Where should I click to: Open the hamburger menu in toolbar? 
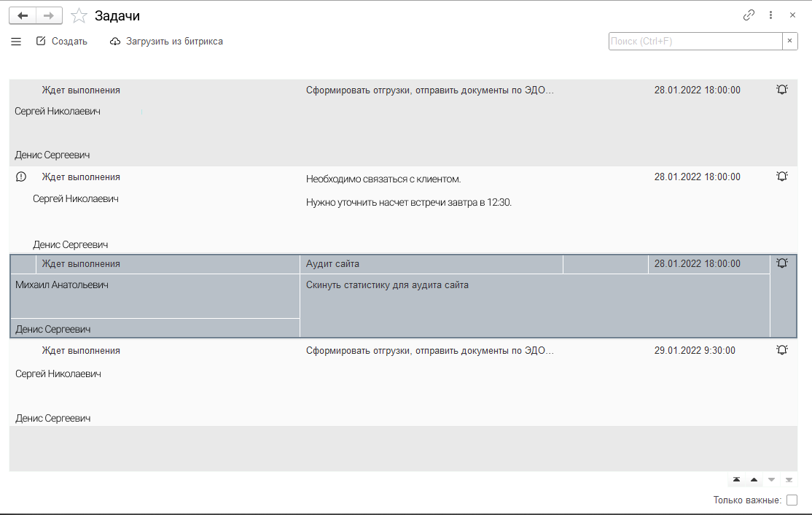point(16,42)
